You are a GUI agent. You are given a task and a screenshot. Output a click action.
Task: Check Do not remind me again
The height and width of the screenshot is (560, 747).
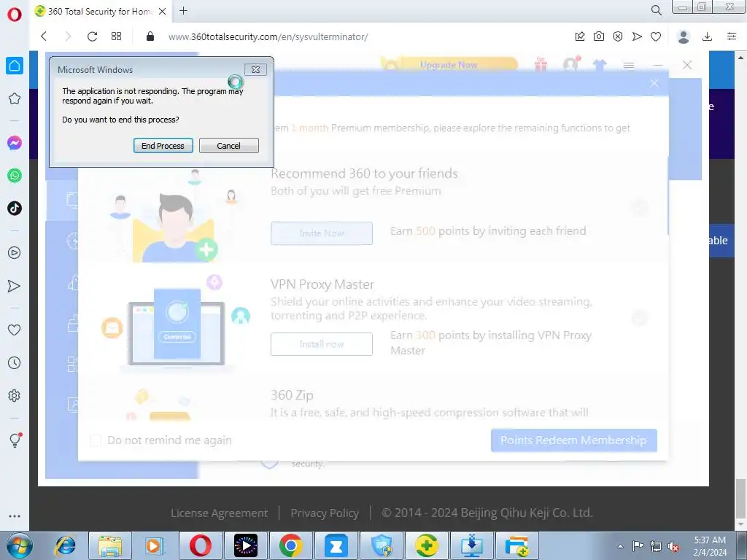point(96,440)
